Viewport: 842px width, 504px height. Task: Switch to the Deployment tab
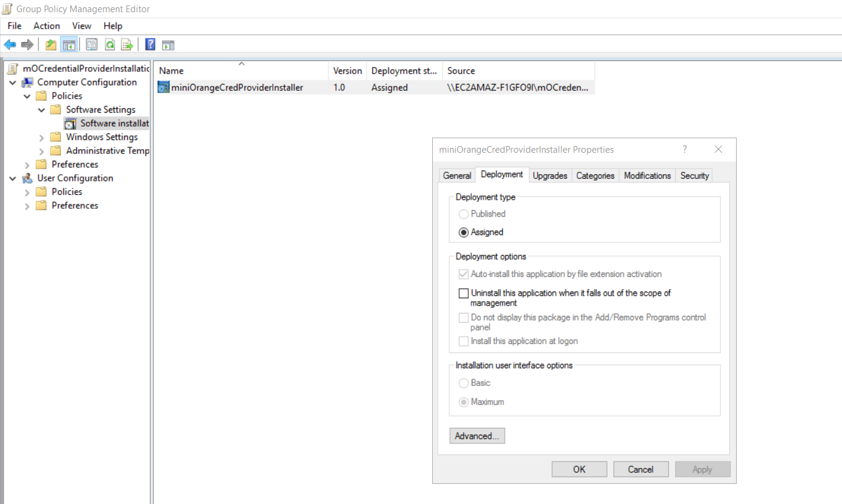502,174
